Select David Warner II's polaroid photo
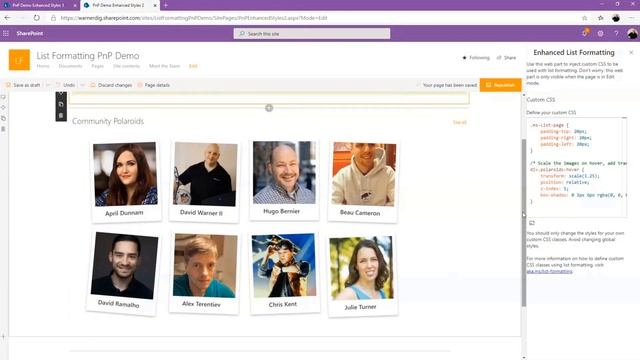 [x=205, y=174]
